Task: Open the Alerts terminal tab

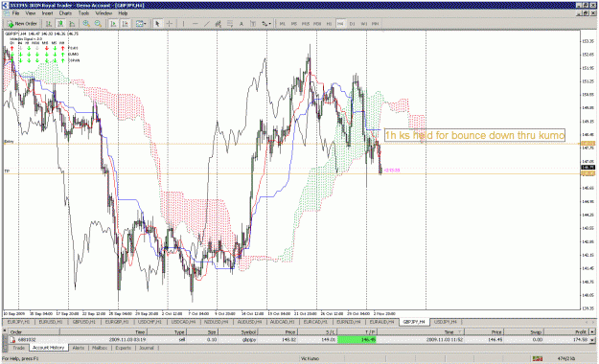Action: (x=79, y=348)
